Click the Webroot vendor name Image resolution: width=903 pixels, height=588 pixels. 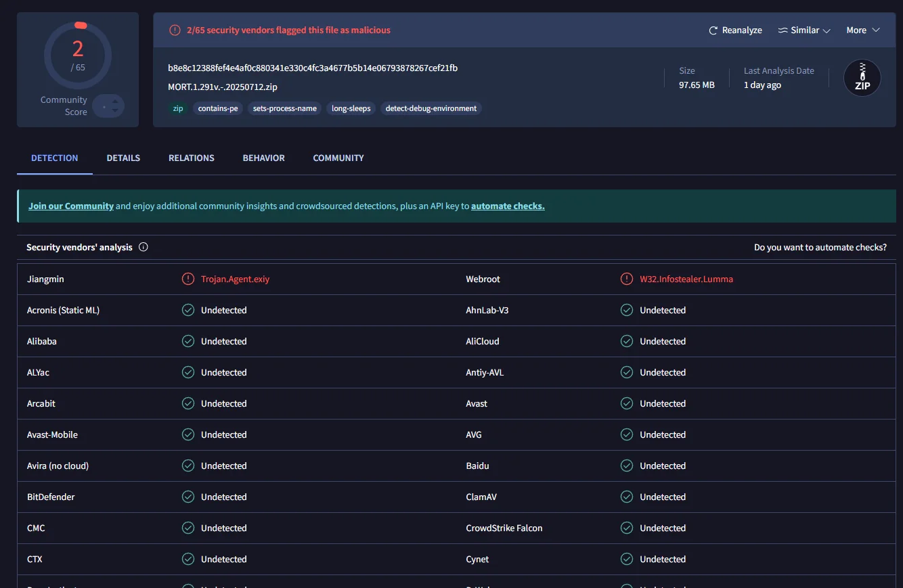pos(483,279)
